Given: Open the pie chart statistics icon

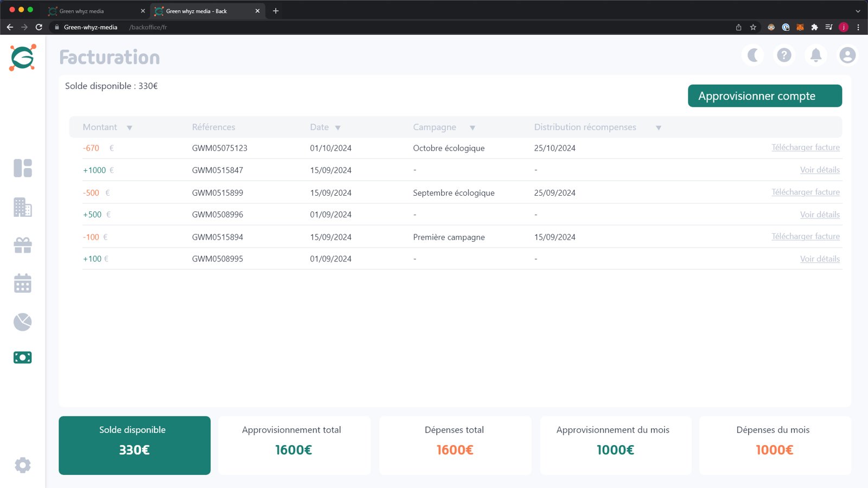Looking at the screenshot, I should click(23, 322).
